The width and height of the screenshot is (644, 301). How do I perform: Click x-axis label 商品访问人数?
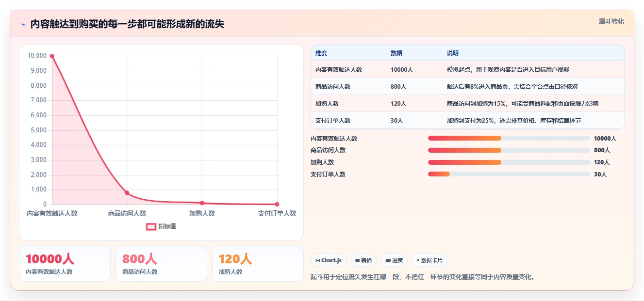[127, 214]
